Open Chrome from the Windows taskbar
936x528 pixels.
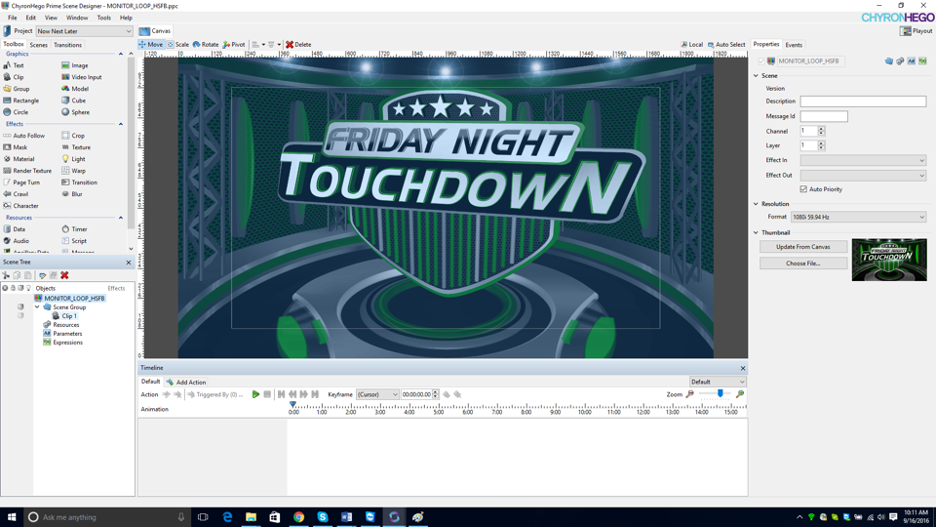click(x=298, y=517)
